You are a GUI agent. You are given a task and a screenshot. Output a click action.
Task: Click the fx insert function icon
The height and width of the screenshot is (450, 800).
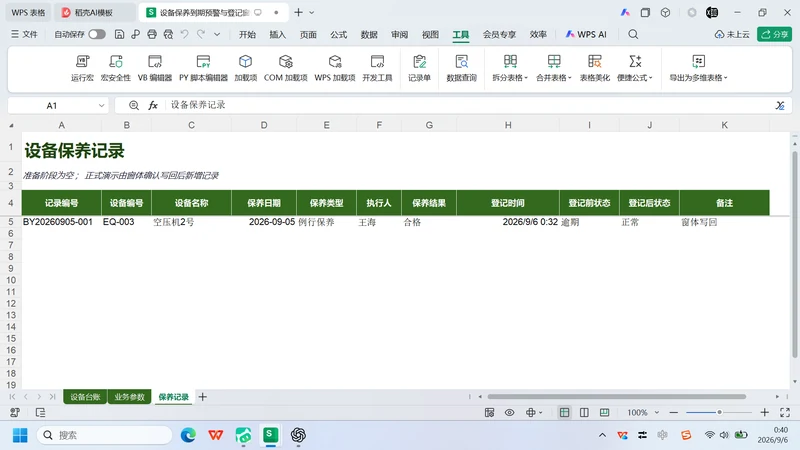153,105
